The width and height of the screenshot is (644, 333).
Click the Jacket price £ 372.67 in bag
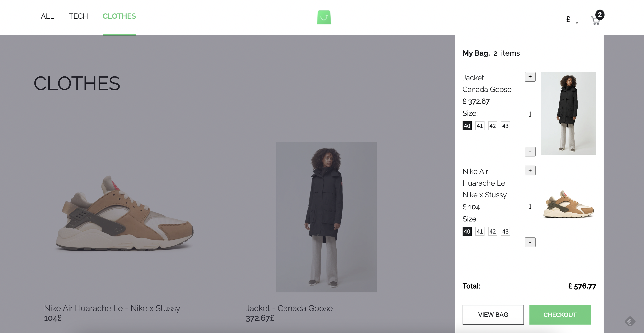[476, 101]
